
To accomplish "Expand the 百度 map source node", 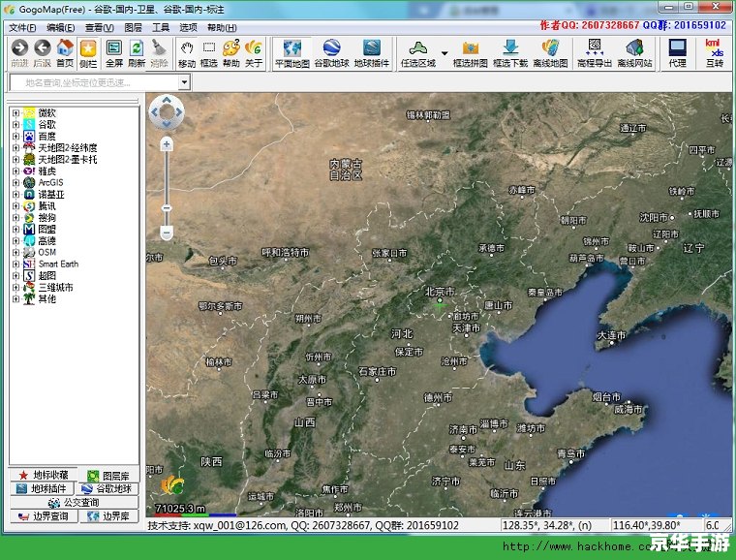I will (x=15, y=137).
